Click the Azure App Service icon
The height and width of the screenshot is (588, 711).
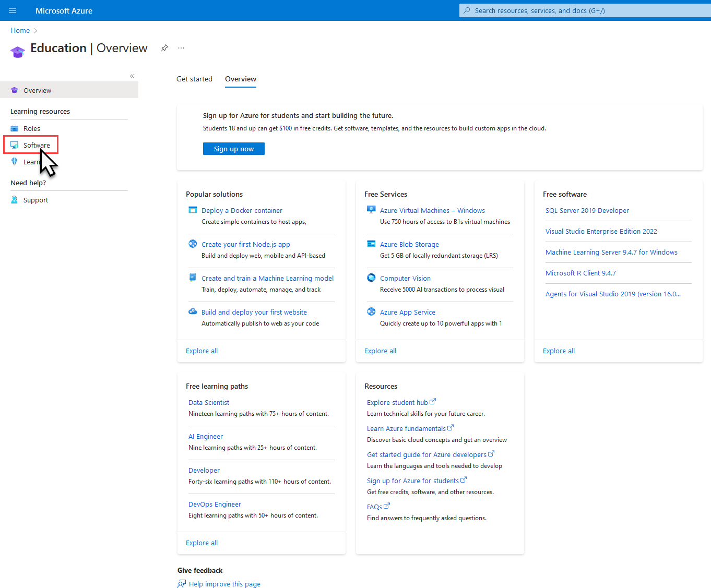371,311
